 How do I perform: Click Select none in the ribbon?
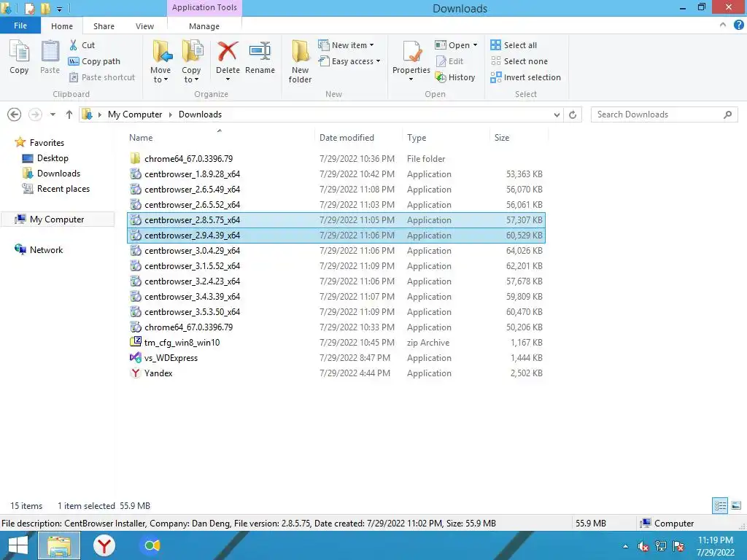[x=519, y=61]
